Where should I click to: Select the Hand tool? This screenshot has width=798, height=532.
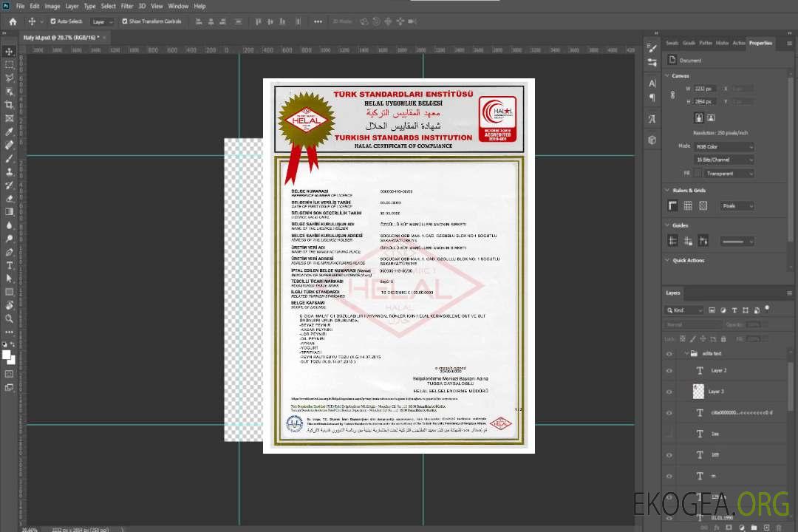point(9,305)
